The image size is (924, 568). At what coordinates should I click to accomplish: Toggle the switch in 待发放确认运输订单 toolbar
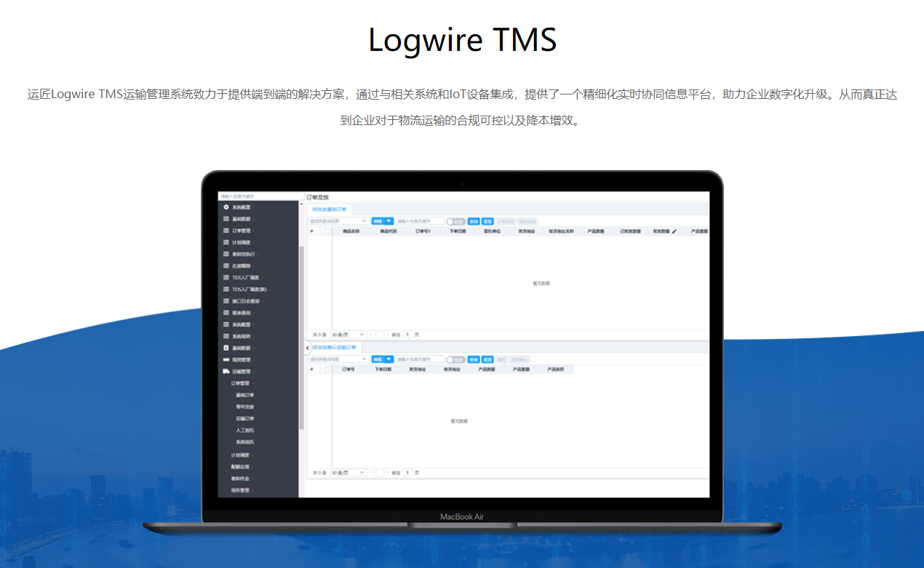455,359
